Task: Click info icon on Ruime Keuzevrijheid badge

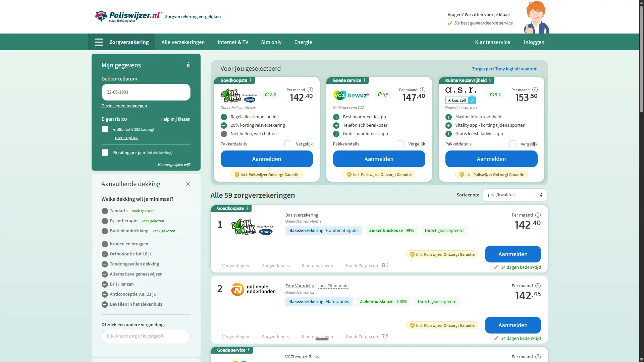Action: tap(490, 80)
